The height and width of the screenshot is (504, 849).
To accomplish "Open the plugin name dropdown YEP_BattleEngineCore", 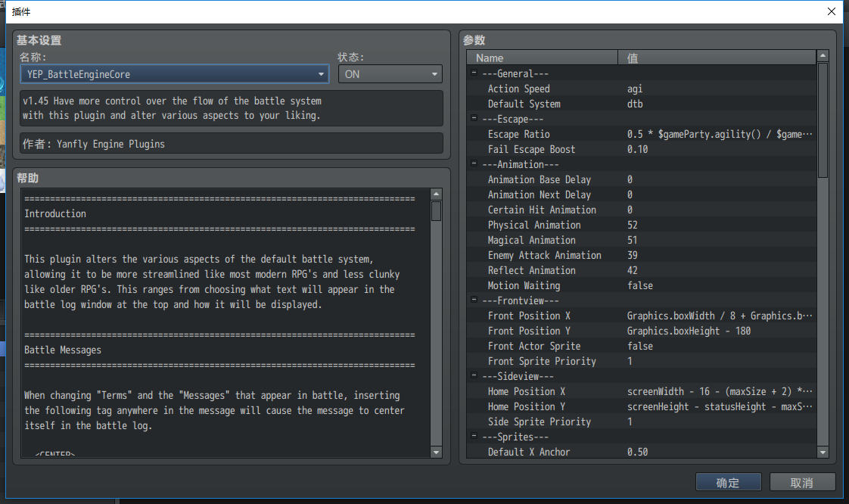I will pos(174,74).
